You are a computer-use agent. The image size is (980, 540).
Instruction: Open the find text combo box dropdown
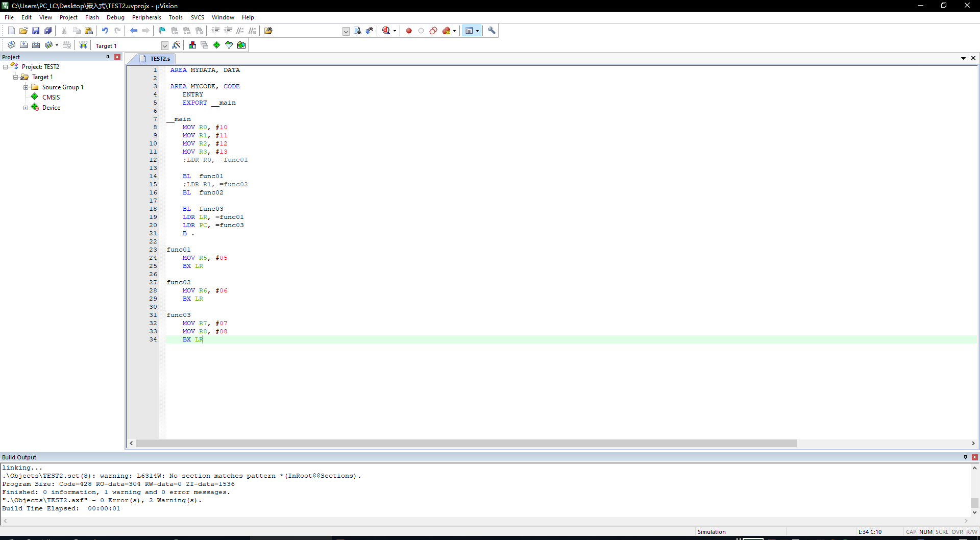pyautogui.click(x=346, y=31)
